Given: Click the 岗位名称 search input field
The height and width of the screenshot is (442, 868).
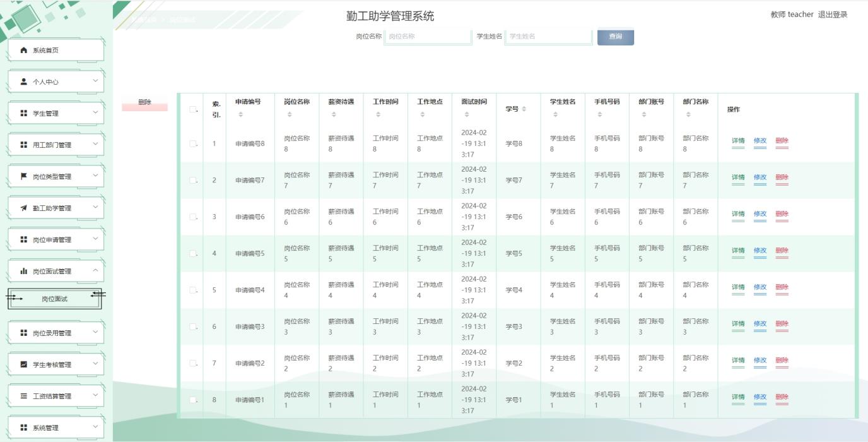Looking at the screenshot, I should tap(428, 37).
